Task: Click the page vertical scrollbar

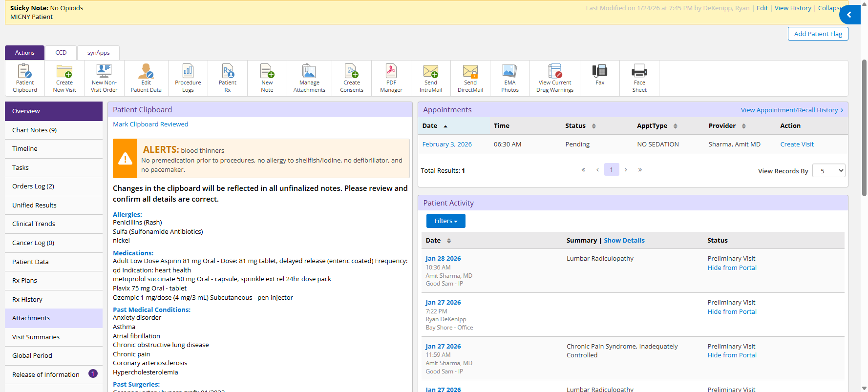Action: point(864,127)
